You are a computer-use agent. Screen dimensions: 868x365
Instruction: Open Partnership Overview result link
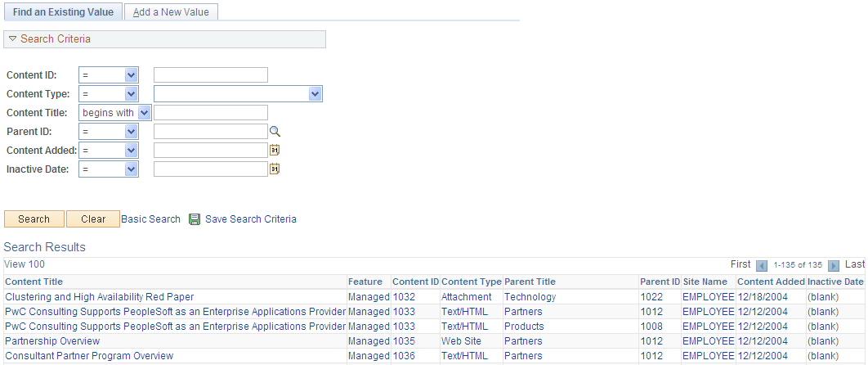tap(52, 341)
